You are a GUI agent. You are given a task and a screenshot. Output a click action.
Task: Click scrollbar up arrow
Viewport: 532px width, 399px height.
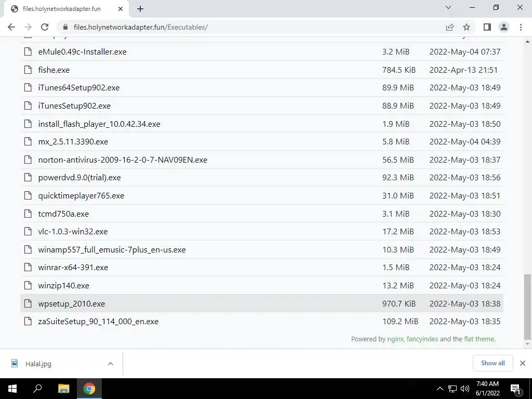527,42
